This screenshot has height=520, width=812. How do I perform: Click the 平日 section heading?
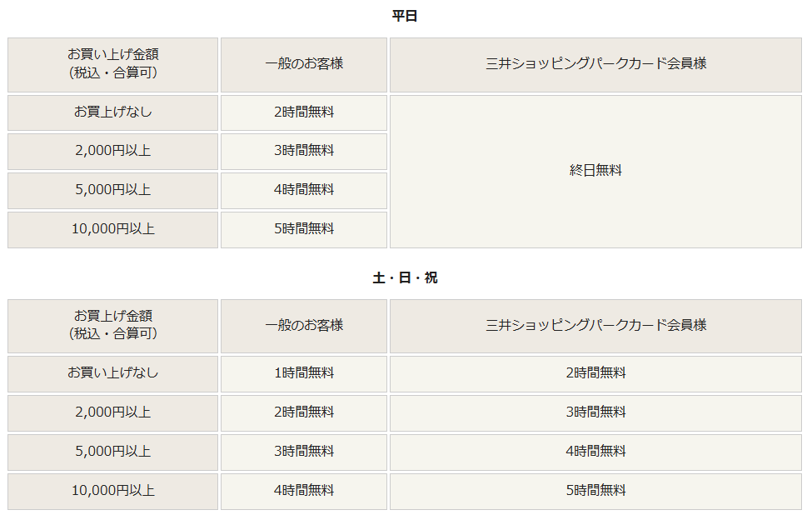pyautogui.click(x=405, y=16)
